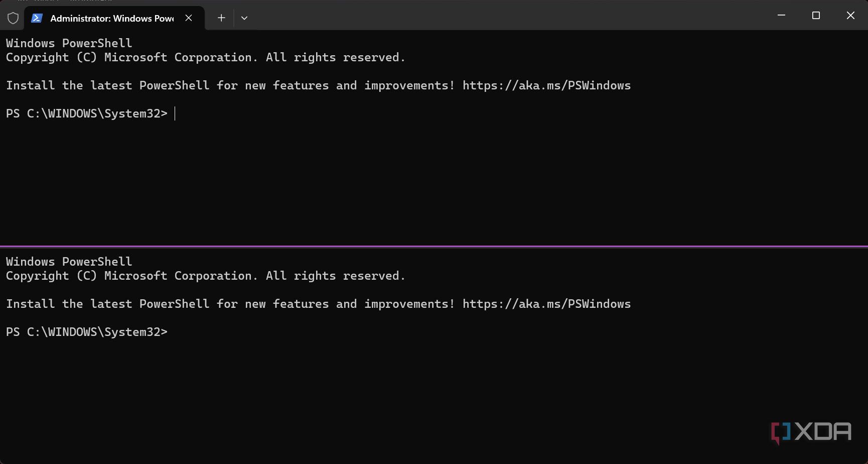Click the Copyright line in top pane

click(x=205, y=58)
